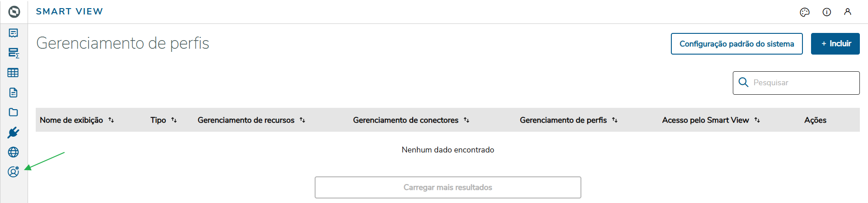Open Configuração padrão do sistema
This screenshot has height=203, width=868.
(736, 44)
